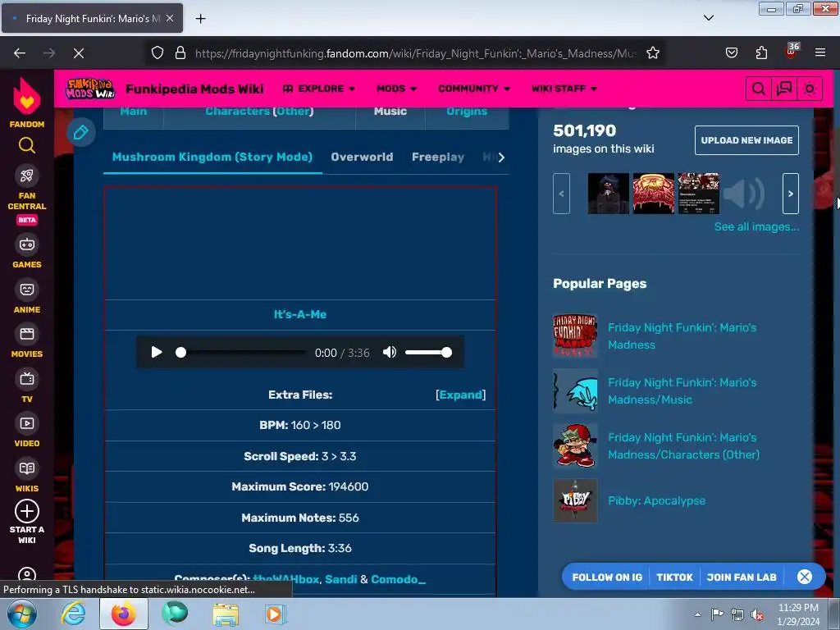Open tracking protection shield icon

point(157,53)
